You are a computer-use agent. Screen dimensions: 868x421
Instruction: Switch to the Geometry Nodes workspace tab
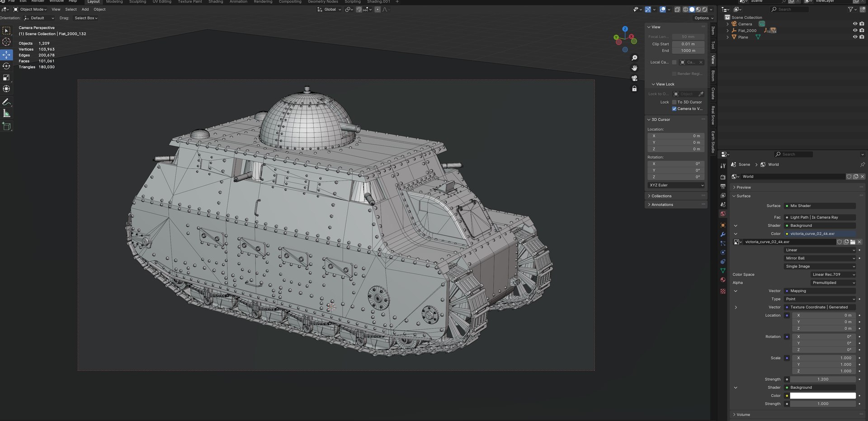[323, 2]
